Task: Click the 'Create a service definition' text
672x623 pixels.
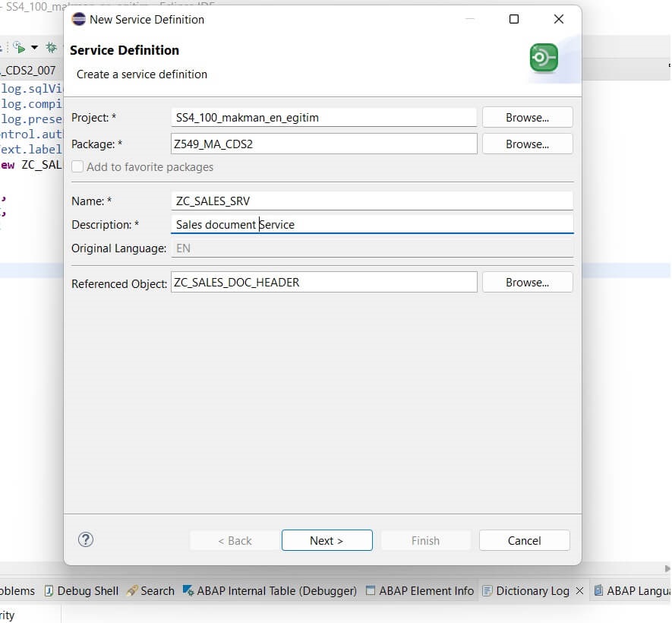Action: [141, 74]
